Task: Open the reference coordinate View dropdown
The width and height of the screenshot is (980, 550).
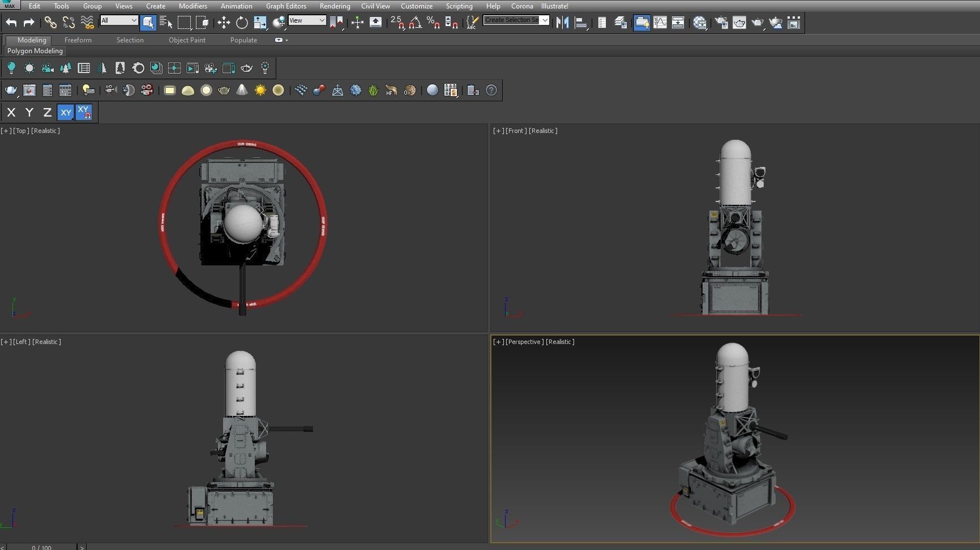Action: (307, 20)
